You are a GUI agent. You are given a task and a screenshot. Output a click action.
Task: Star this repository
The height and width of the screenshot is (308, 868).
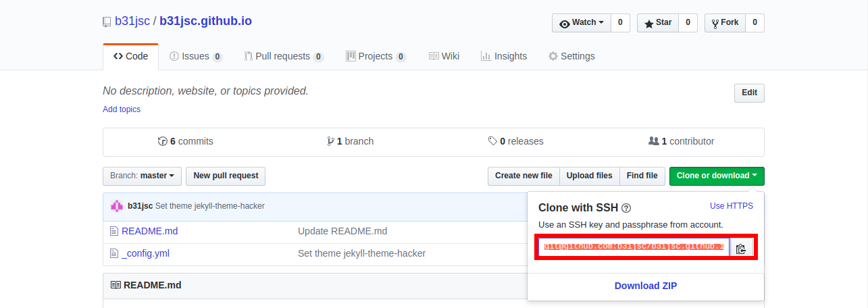tap(657, 23)
